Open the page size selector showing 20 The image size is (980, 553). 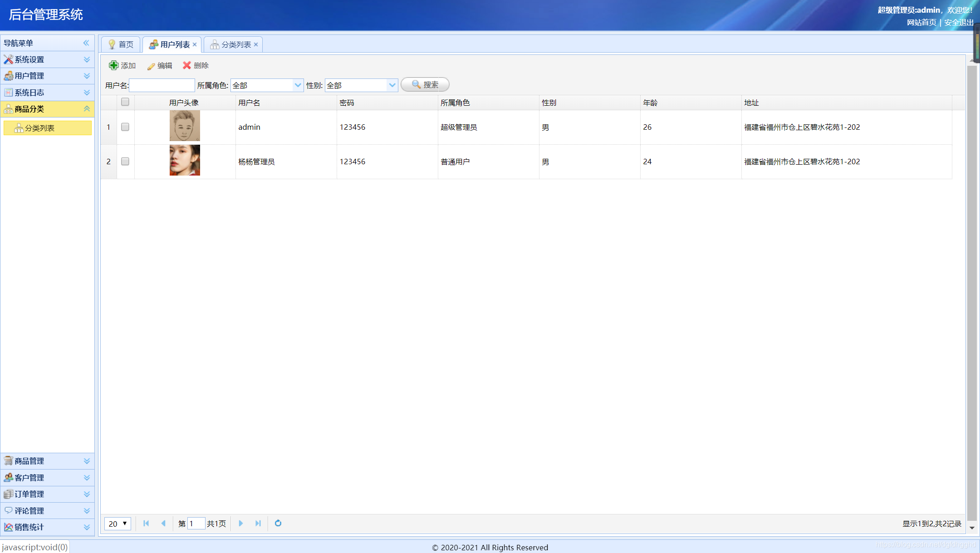(x=118, y=524)
